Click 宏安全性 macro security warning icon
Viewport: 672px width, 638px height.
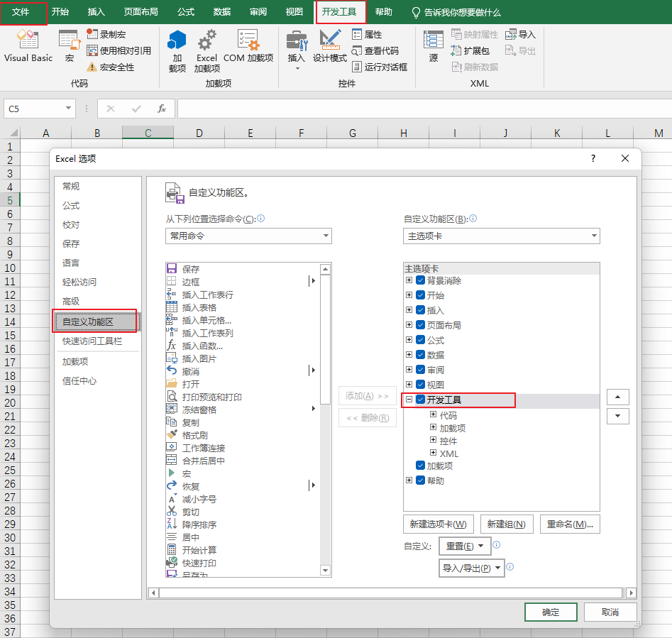point(92,67)
